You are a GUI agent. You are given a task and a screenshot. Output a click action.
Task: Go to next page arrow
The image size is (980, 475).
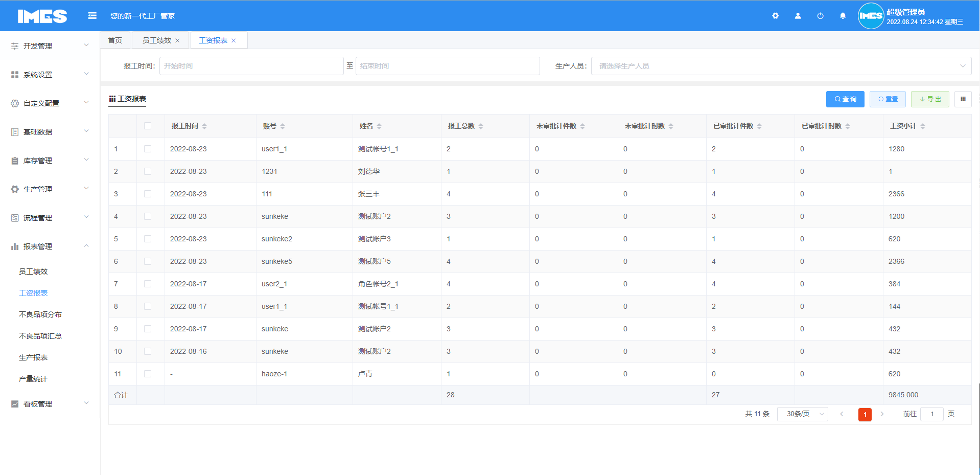click(882, 414)
